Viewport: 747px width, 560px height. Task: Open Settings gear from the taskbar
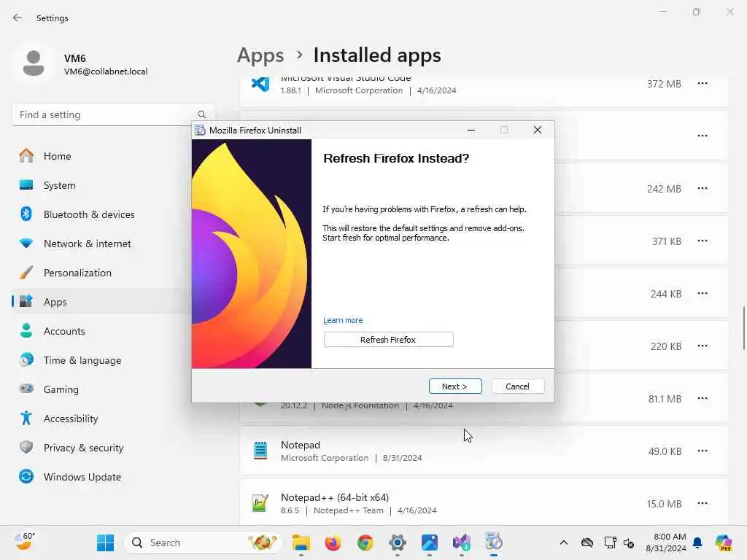pyautogui.click(x=398, y=542)
